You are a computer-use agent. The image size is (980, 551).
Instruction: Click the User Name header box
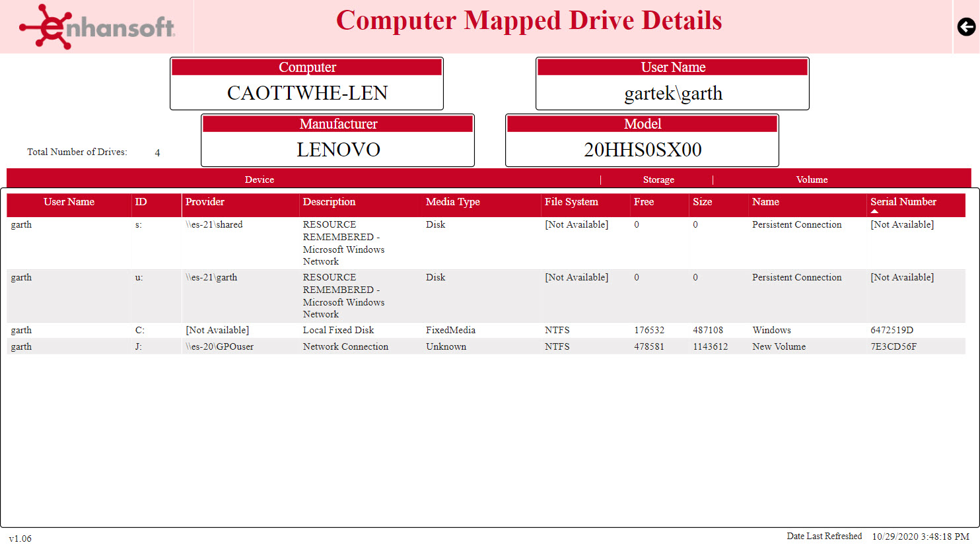click(672, 67)
